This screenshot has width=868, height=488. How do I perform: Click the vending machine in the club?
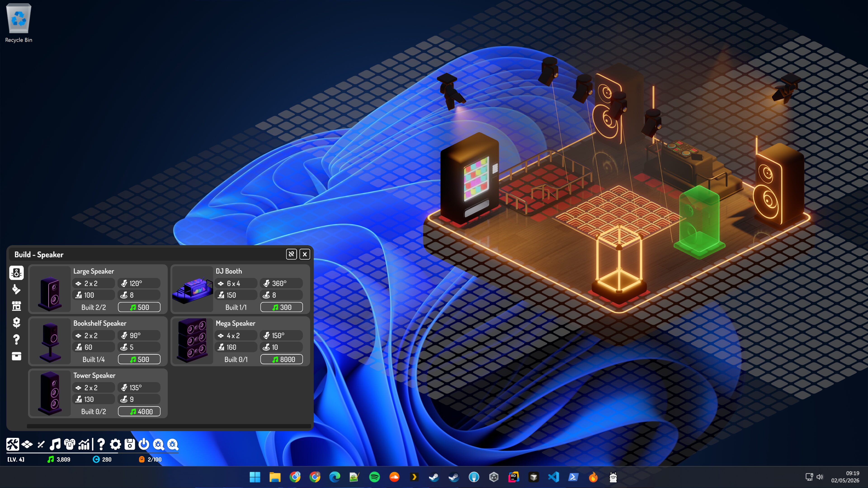[470, 178]
